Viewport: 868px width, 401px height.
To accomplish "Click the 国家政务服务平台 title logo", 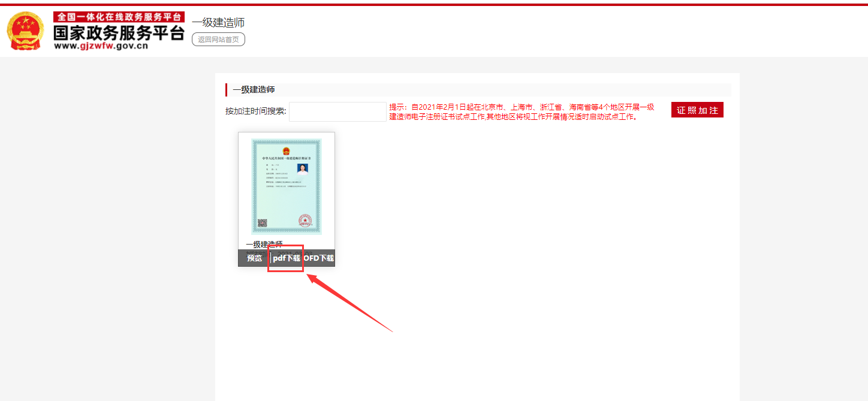I will pos(119,33).
